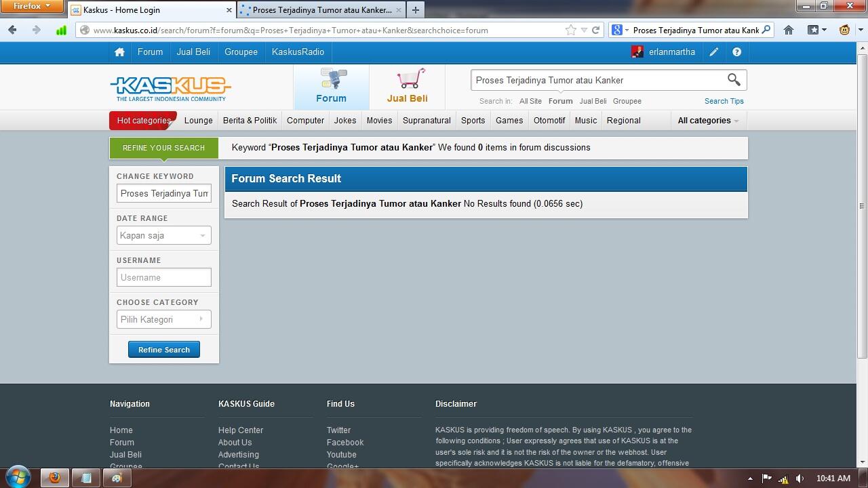Click Refine Your Search header
Image resolution: width=868 pixels, height=488 pixels.
tap(163, 148)
